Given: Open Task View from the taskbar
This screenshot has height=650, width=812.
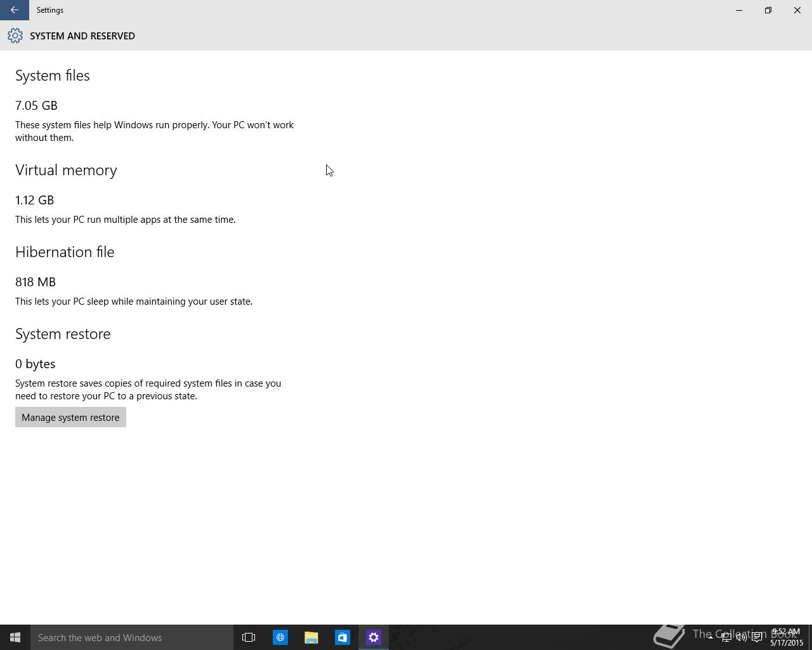Looking at the screenshot, I should coord(249,637).
